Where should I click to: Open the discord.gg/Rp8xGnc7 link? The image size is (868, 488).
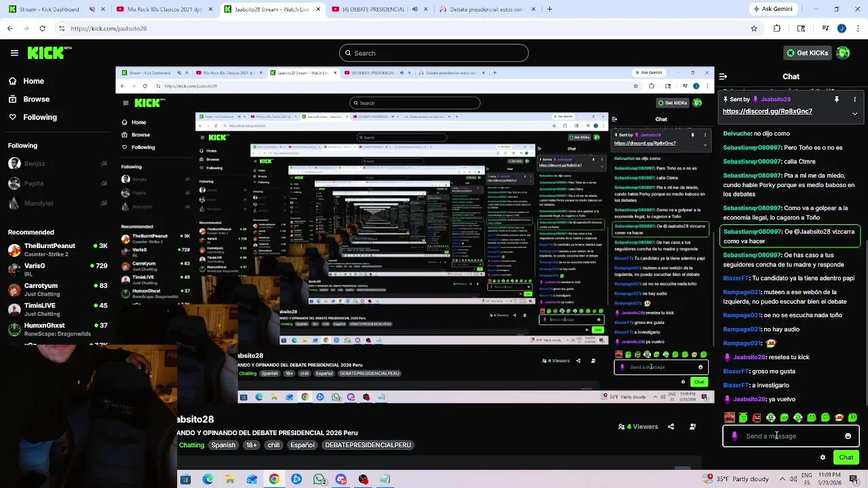click(x=767, y=111)
